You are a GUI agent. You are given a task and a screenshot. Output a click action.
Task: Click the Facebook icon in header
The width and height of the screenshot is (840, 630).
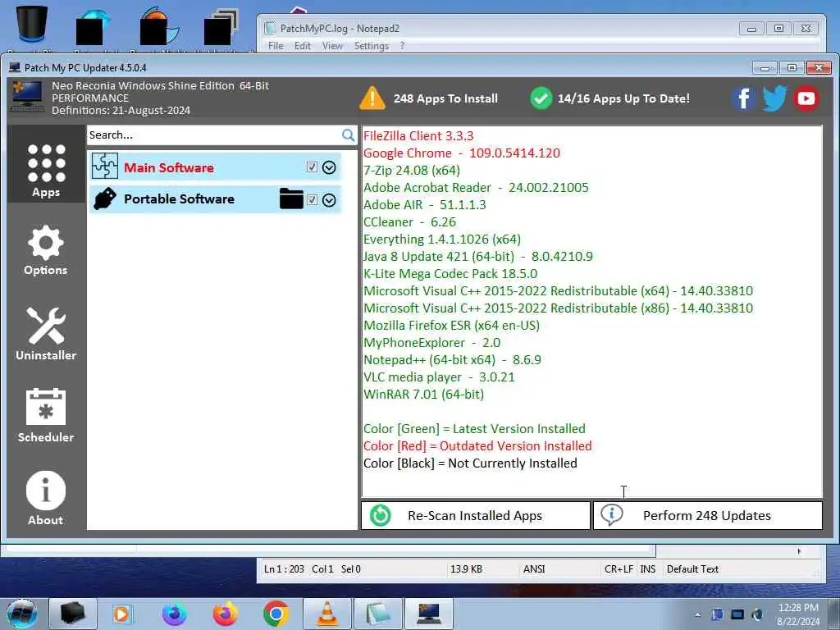tap(743, 98)
